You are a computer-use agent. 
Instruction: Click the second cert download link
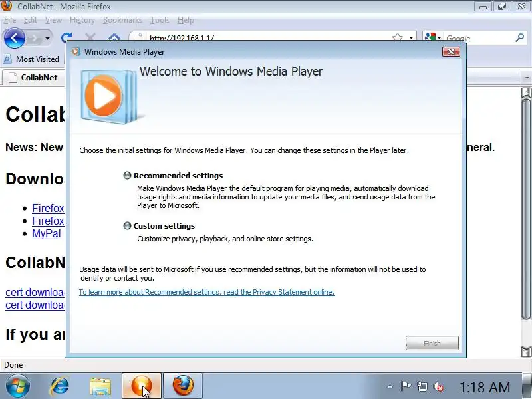[x=35, y=305]
